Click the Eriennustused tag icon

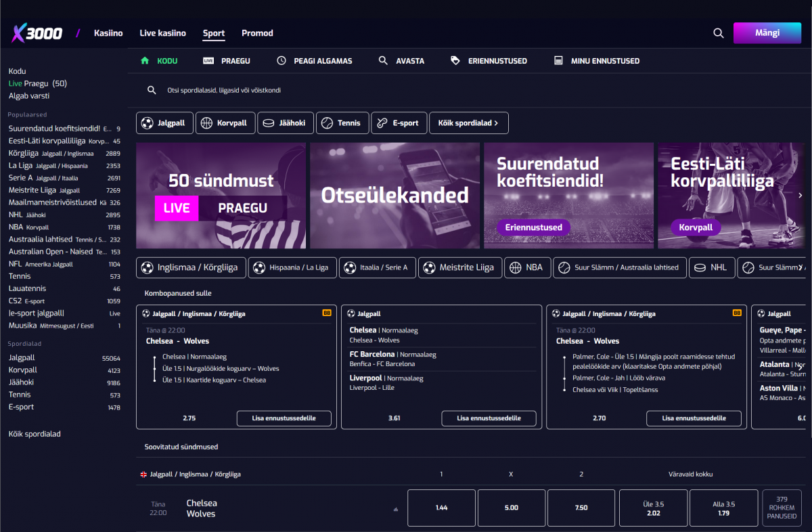click(455, 61)
